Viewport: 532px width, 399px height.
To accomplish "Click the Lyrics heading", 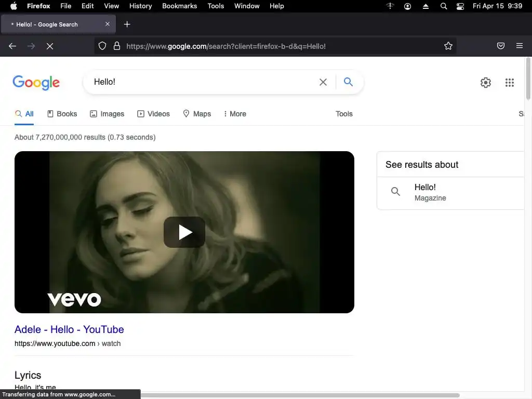I will tap(28, 375).
